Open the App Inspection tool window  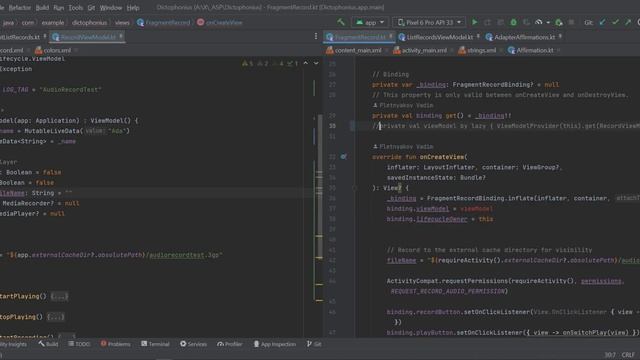(275, 344)
